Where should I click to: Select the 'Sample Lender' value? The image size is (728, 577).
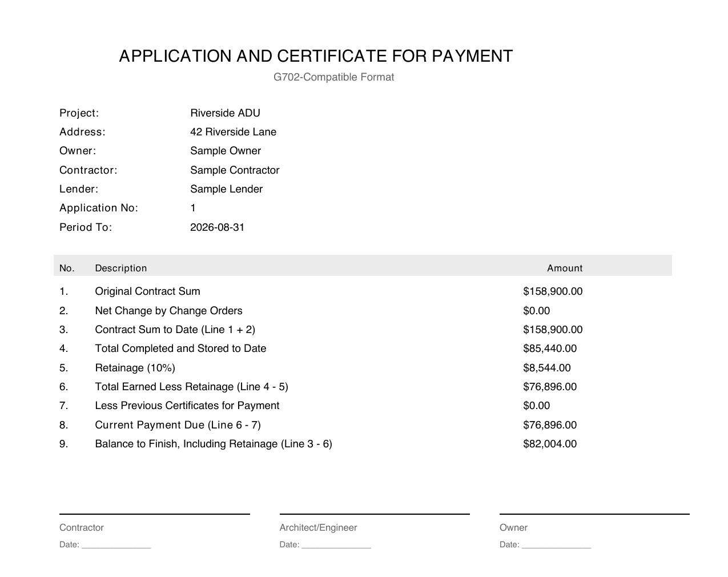click(226, 189)
